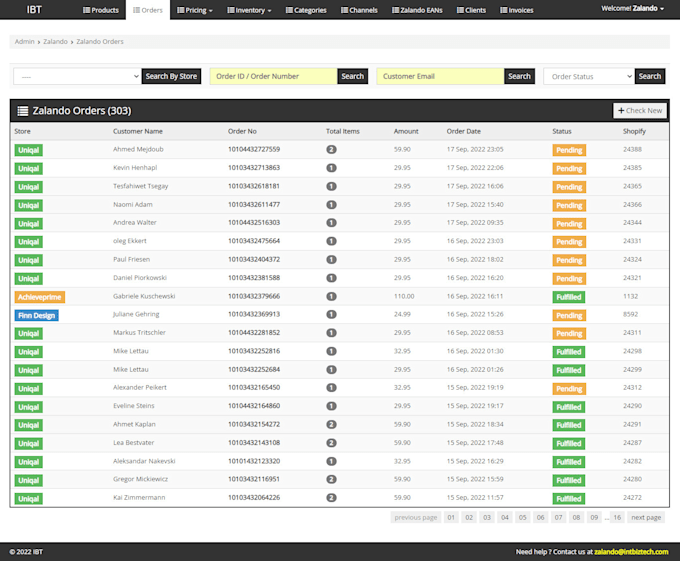
Task: Open the zalando@intbiztech.com email link
Action: click(x=631, y=551)
